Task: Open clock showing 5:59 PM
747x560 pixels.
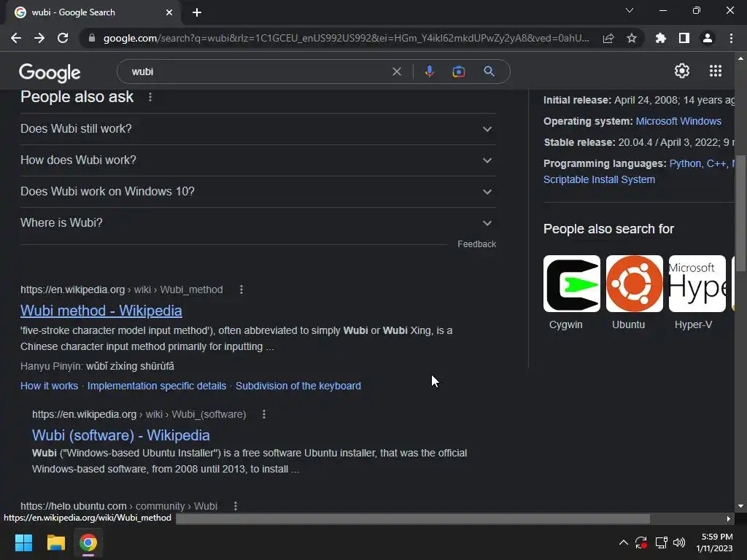Action: tap(715, 542)
